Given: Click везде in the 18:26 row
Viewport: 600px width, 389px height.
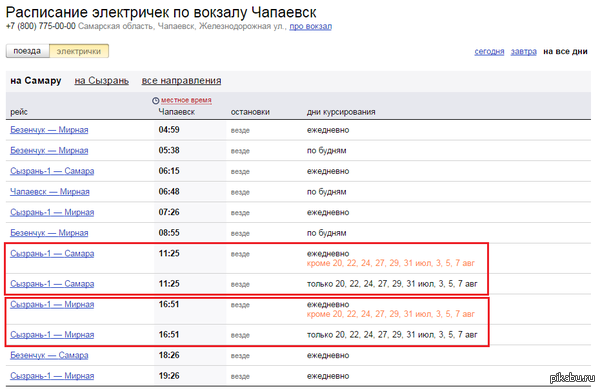Looking at the screenshot, I should pos(240,356).
